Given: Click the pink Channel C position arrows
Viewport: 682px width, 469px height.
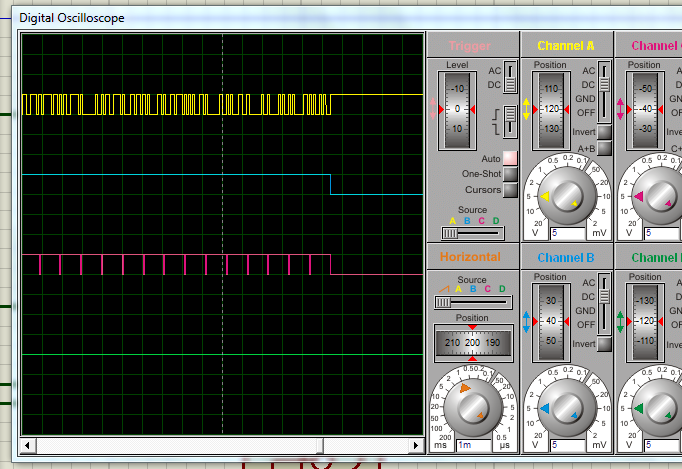Looking at the screenshot, I should [620, 109].
